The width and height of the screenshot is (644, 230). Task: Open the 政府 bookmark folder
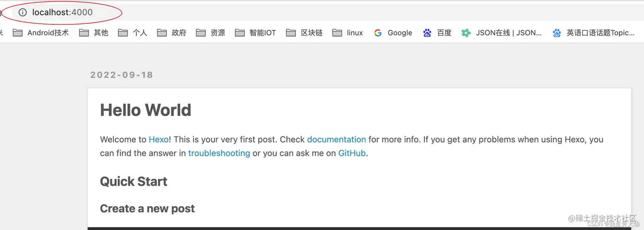point(172,33)
